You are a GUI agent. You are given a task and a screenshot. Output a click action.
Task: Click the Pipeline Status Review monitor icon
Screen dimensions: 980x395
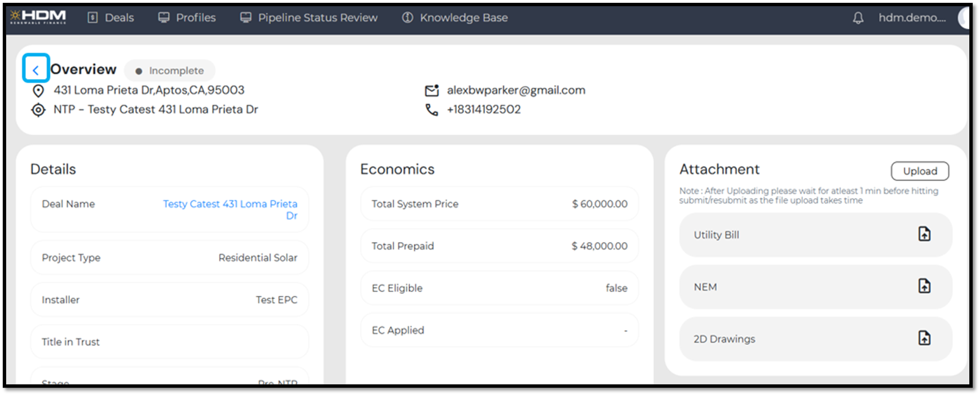pyautogui.click(x=246, y=17)
